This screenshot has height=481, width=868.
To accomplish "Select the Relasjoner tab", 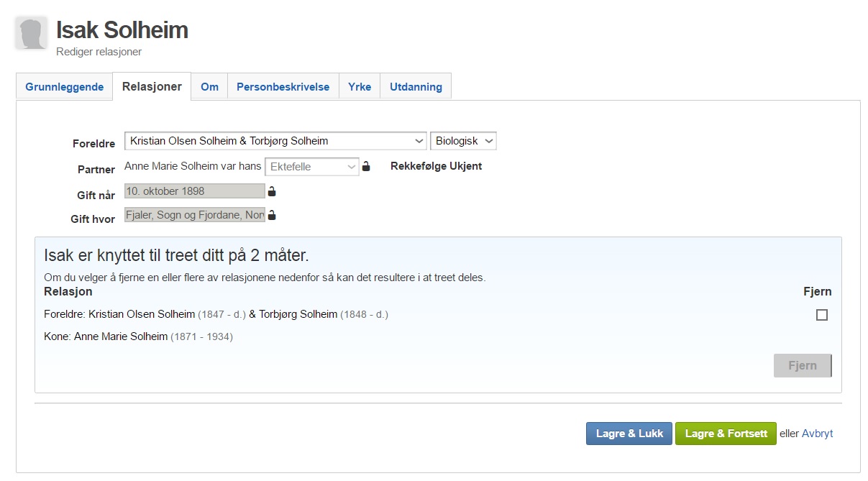I will click(152, 87).
